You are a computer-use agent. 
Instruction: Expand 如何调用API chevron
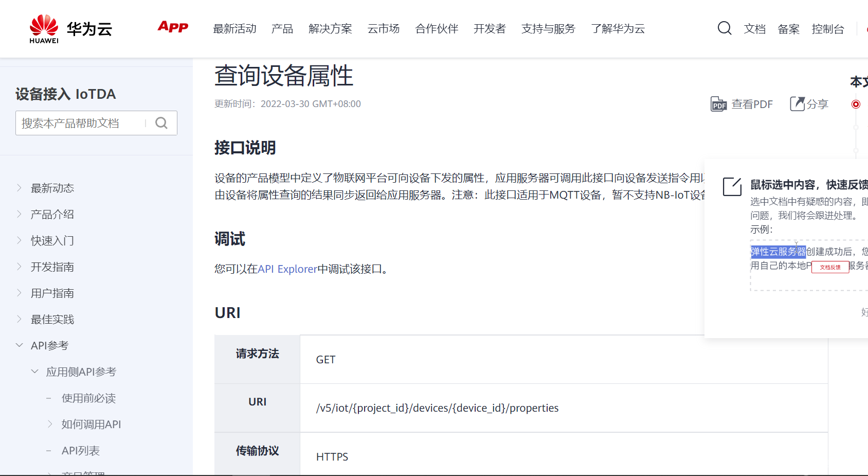click(50, 424)
